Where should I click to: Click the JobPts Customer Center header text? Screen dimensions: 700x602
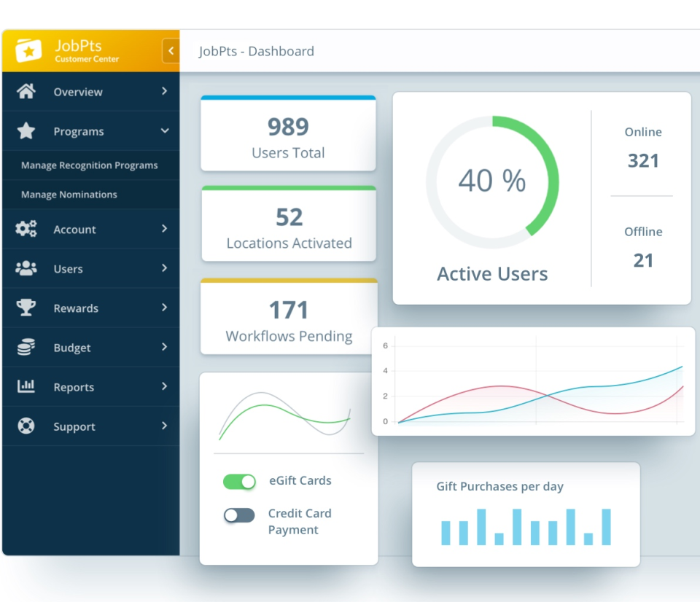pyautogui.click(x=87, y=51)
